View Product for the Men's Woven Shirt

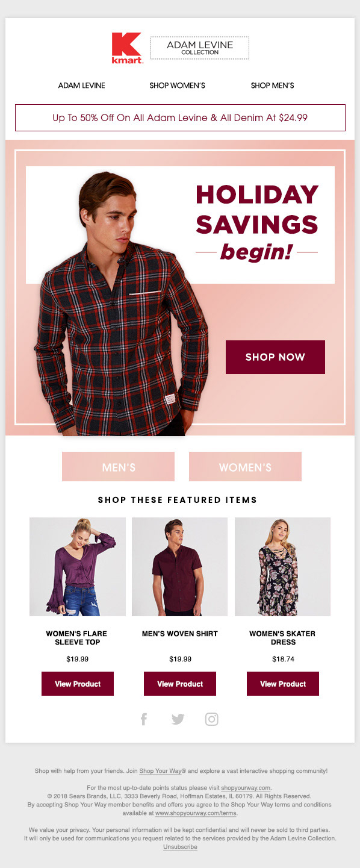click(180, 684)
